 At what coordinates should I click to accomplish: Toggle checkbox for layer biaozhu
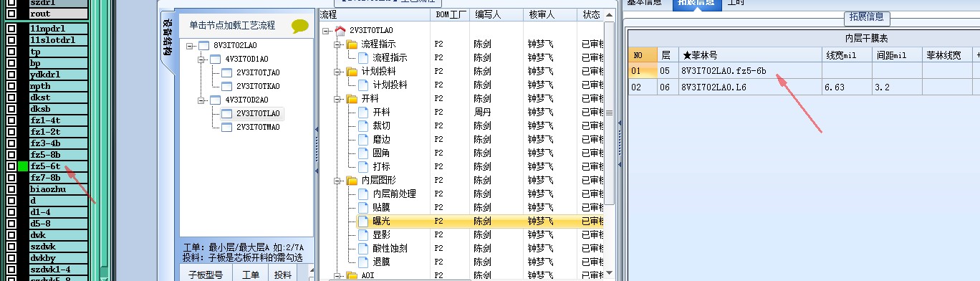click(11, 189)
